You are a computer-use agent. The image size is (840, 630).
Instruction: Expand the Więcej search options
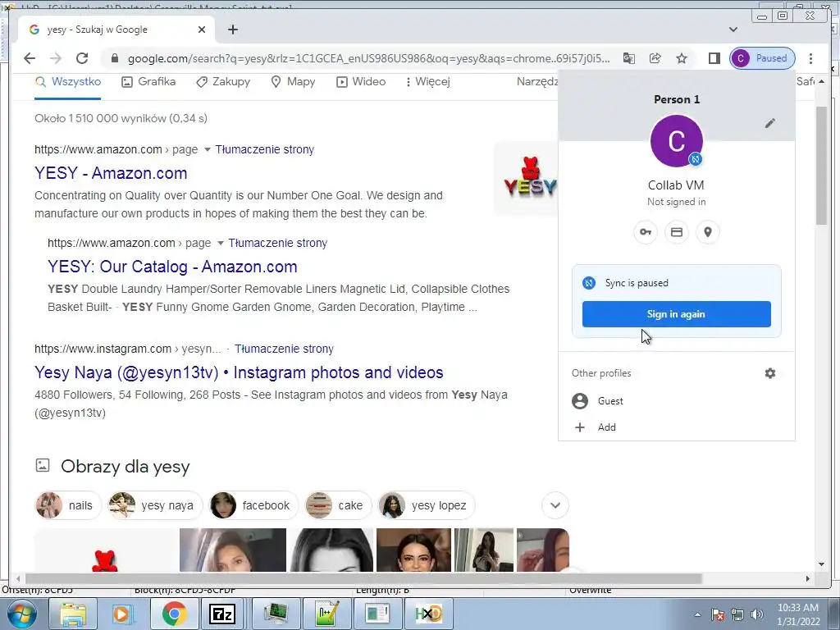click(x=427, y=82)
